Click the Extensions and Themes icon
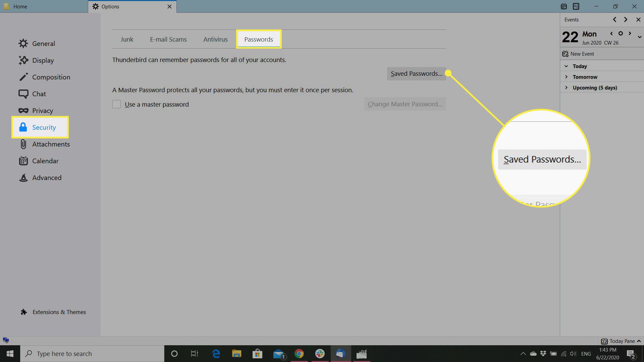Viewport: 644px width, 362px height. [23, 312]
